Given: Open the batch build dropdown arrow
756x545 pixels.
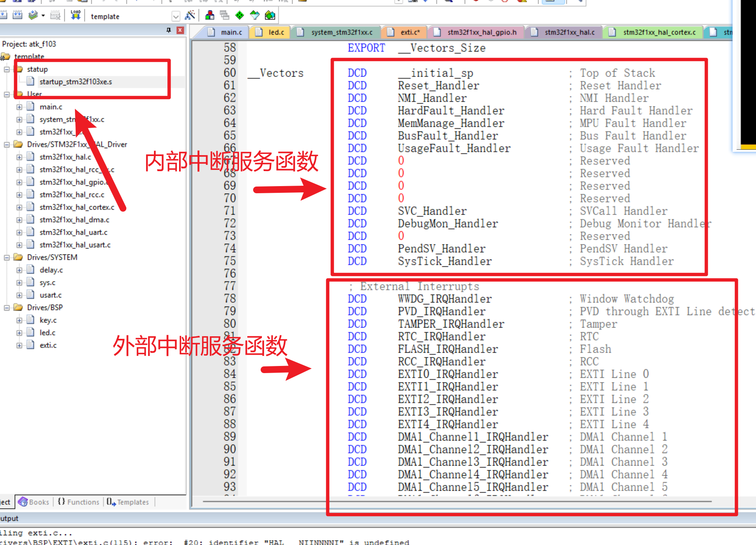Looking at the screenshot, I should (43, 16).
